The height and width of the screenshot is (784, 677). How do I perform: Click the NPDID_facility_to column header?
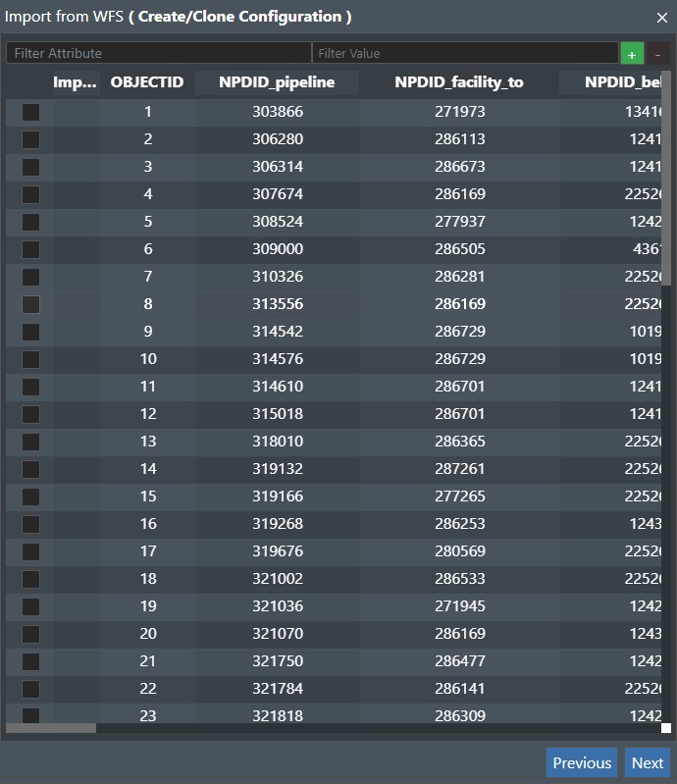(459, 82)
